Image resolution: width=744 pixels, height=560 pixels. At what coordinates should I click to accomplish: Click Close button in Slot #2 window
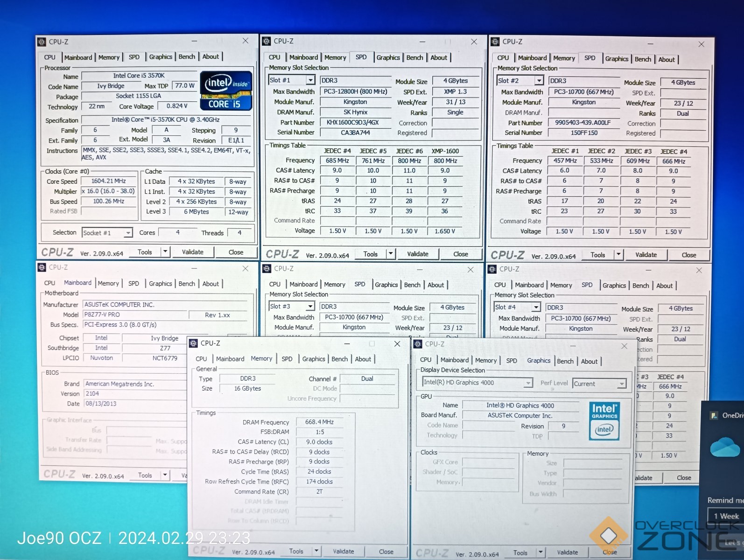pyautogui.click(x=689, y=255)
